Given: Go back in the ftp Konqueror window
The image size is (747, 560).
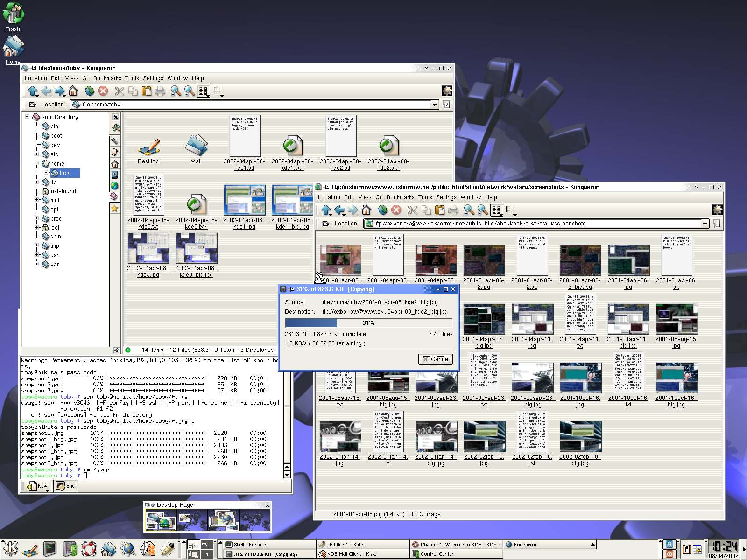Looking at the screenshot, I should 339,210.
